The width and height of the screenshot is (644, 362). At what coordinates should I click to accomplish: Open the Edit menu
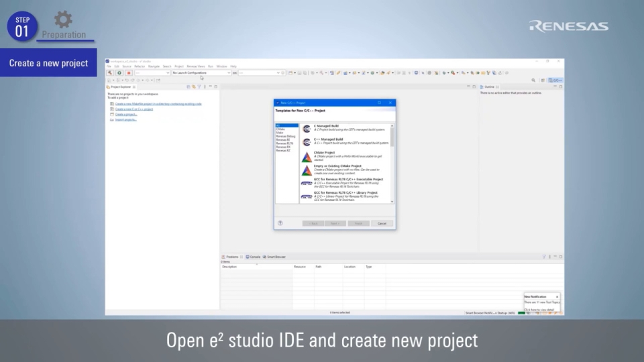[117, 66]
